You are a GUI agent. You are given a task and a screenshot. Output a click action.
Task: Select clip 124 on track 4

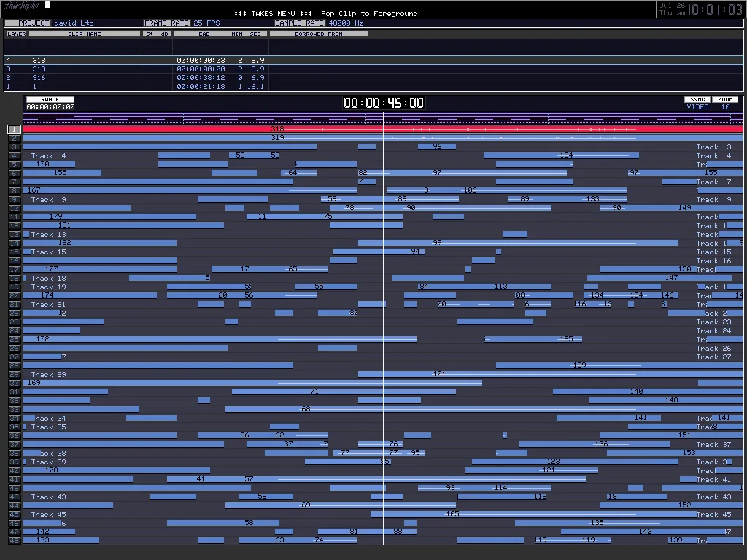(x=561, y=155)
